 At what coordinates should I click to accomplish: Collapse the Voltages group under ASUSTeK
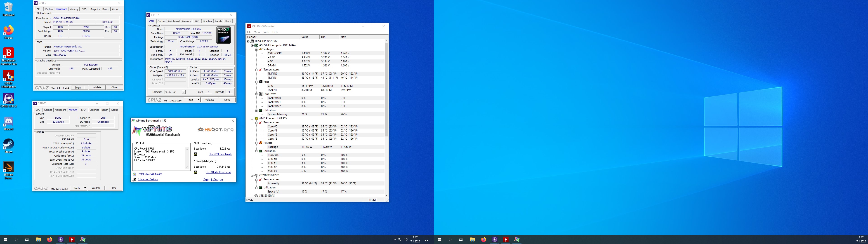(x=256, y=49)
